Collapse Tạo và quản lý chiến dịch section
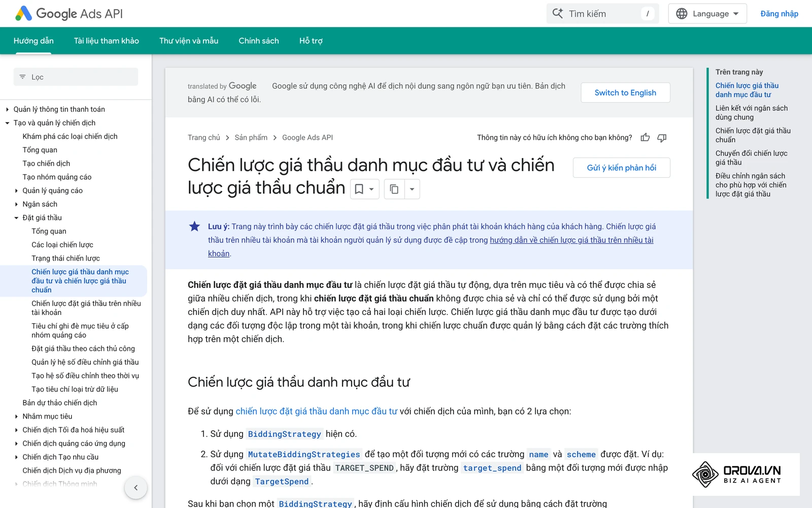The width and height of the screenshot is (812, 508). [x=7, y=123]
